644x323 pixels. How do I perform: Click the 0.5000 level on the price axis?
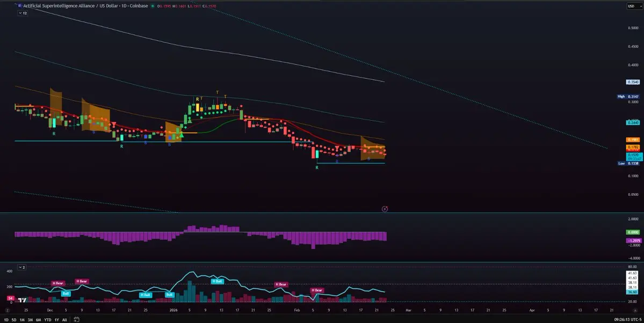[x=633, y=28]
